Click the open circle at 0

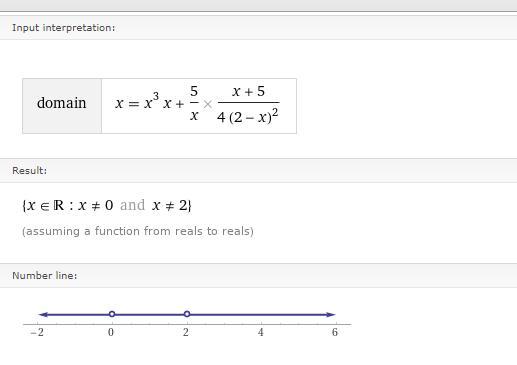(x=112, y=314)
